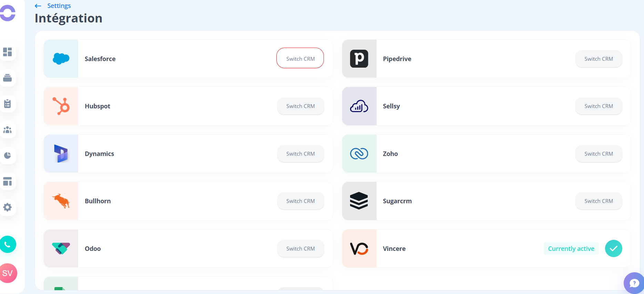Click the Sugarcrm stacked layers logo
This screenshot has width=644, height=294.
(x=359, y=201)
